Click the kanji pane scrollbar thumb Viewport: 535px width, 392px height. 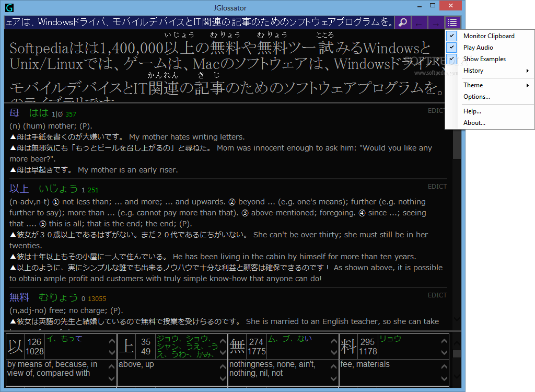tap(457, 353)
